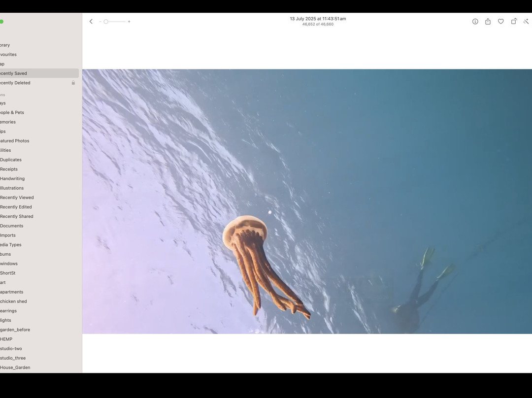This screenshot has width=532, height=398.
Task: Open the People & Pets collection
Action: [x=12, y=112]
